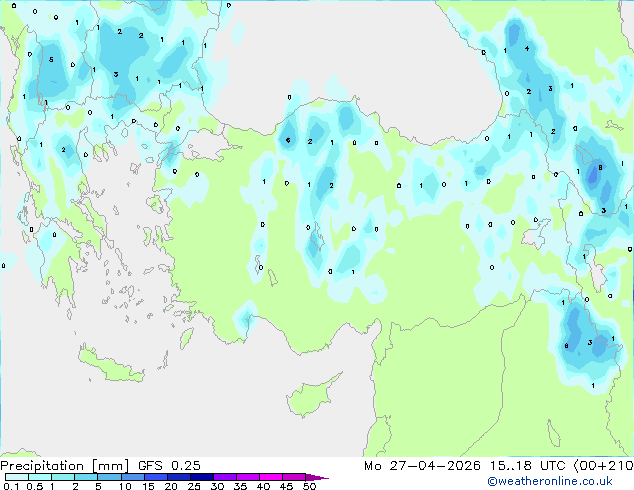Click the legend swatch between 0.5 and 1
This screenshot has width=634, height=490.
(x=40, y=477)
